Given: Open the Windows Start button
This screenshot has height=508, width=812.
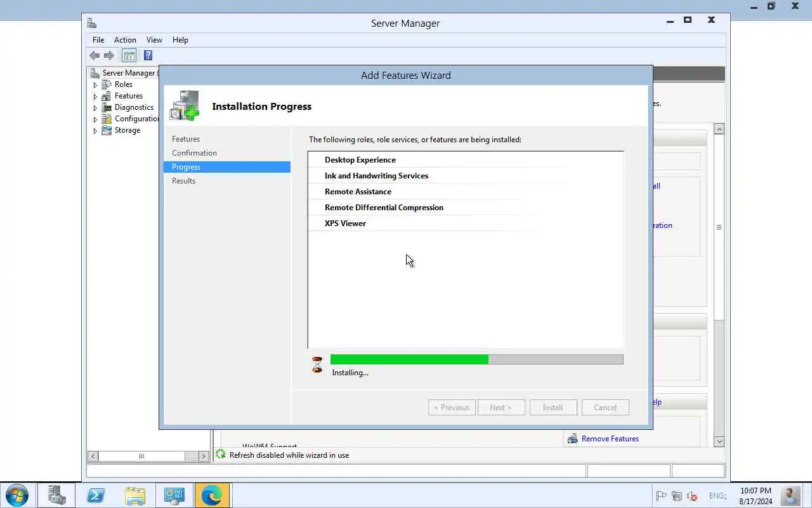Looking at the screenshot, I should pyautogui.click(x=16, y=495).
